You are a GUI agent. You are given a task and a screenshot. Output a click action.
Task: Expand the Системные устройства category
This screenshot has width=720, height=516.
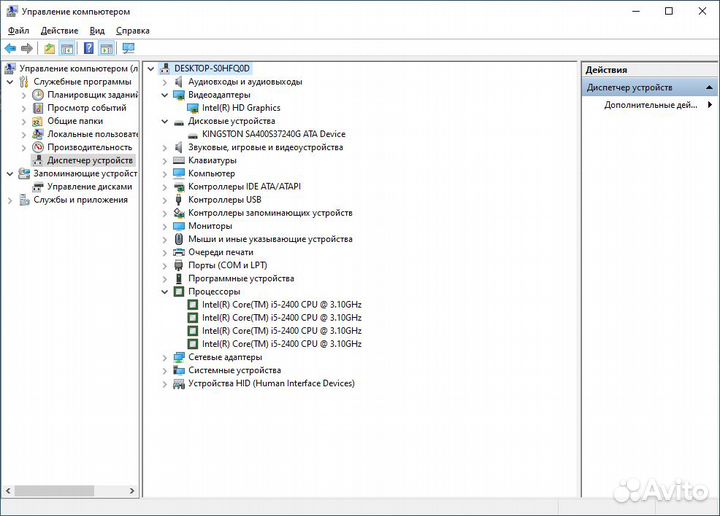(x=164, y=370)
